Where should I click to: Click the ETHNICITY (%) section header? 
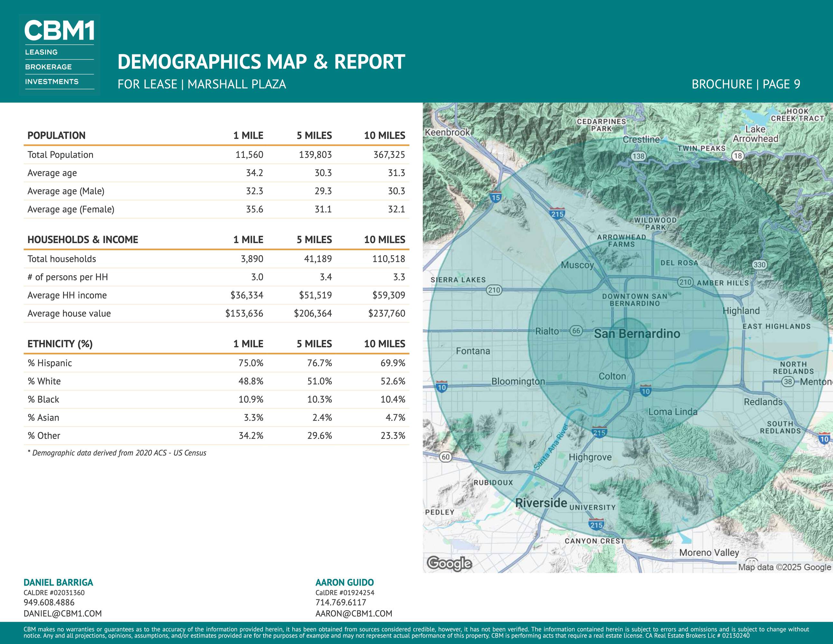[x=60, y=344]
